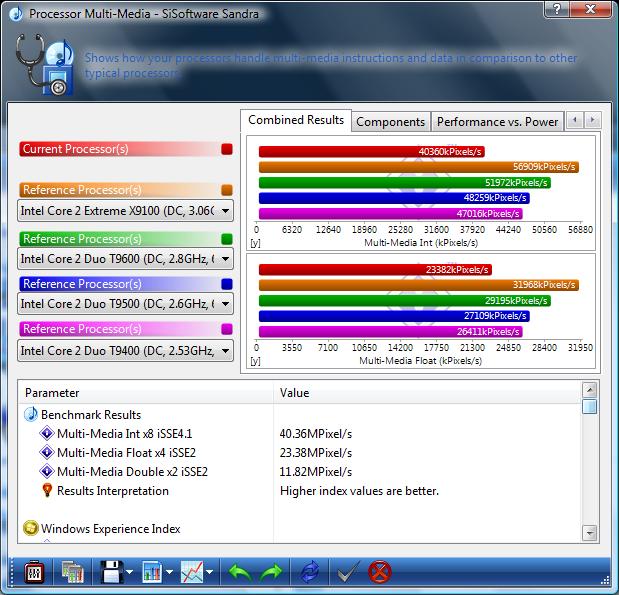This screenshot has height=595, width=619.
Task: Click the 51972kPixels/s green bar
Action: [x=405, y=182]
